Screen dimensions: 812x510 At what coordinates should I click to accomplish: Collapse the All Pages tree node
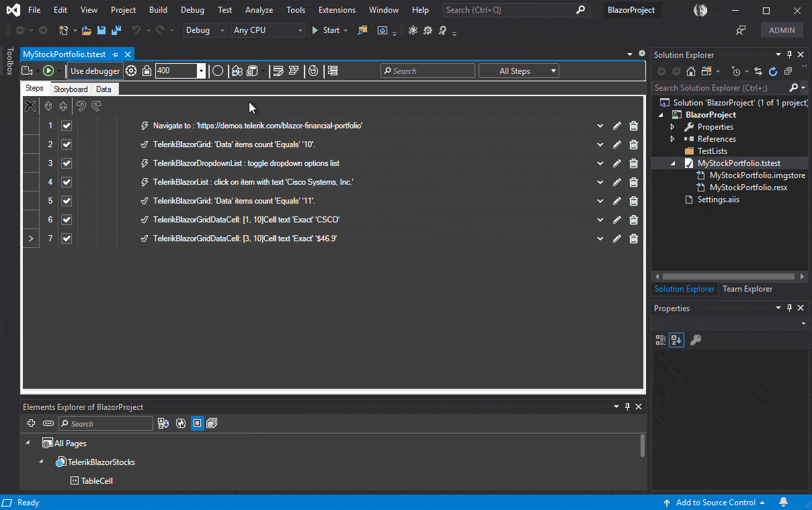28,443
